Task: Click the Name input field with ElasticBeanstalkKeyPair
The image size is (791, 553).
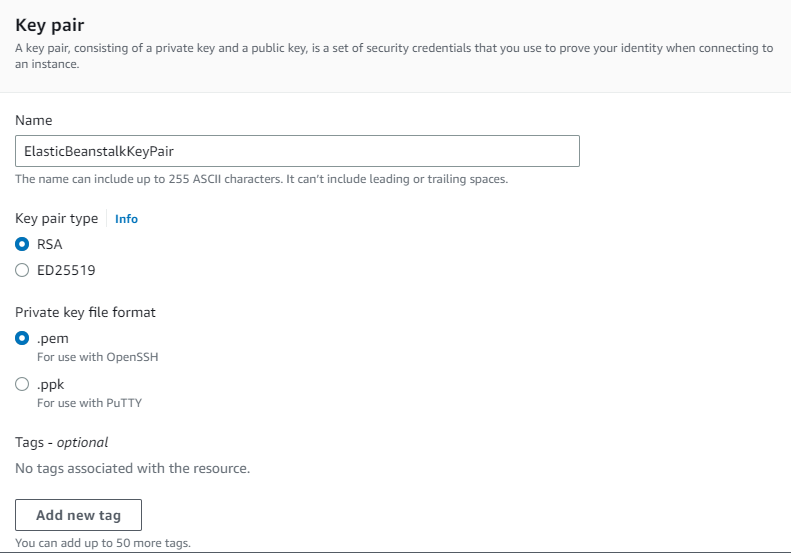Action: 297,151
